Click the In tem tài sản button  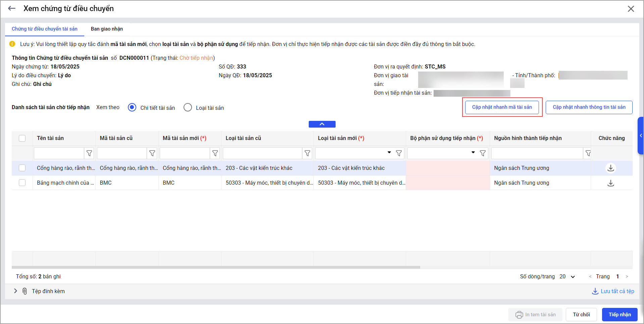point(536,315)
